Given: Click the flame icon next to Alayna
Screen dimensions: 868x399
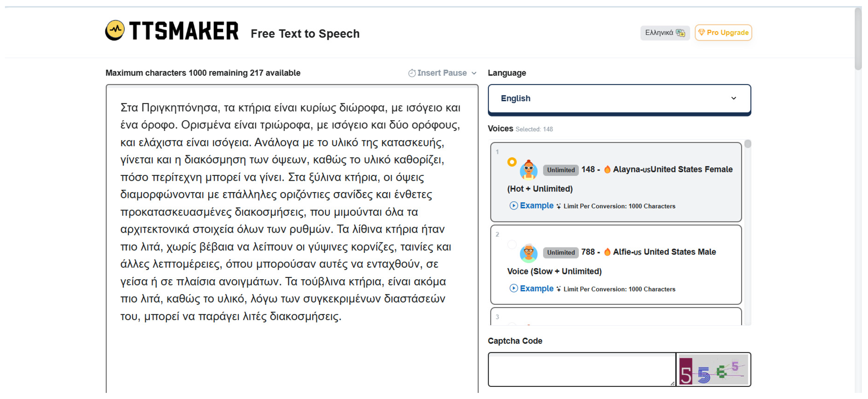Looking at the screenshot, I should [607, 169].
